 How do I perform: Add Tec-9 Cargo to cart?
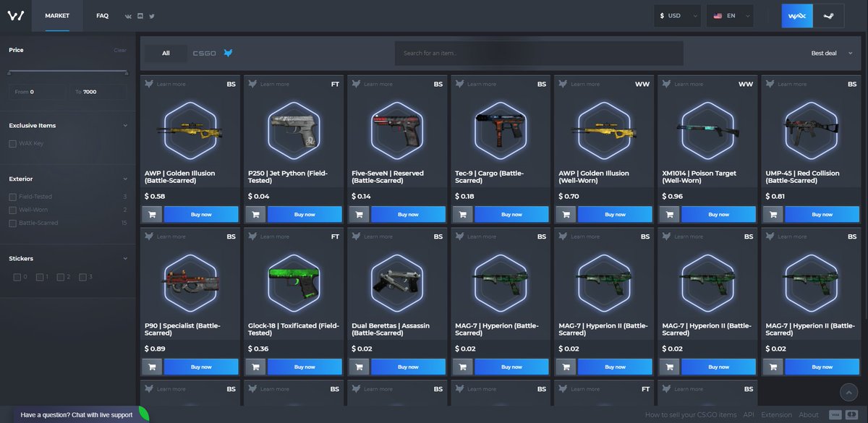[x=462, y=215]
